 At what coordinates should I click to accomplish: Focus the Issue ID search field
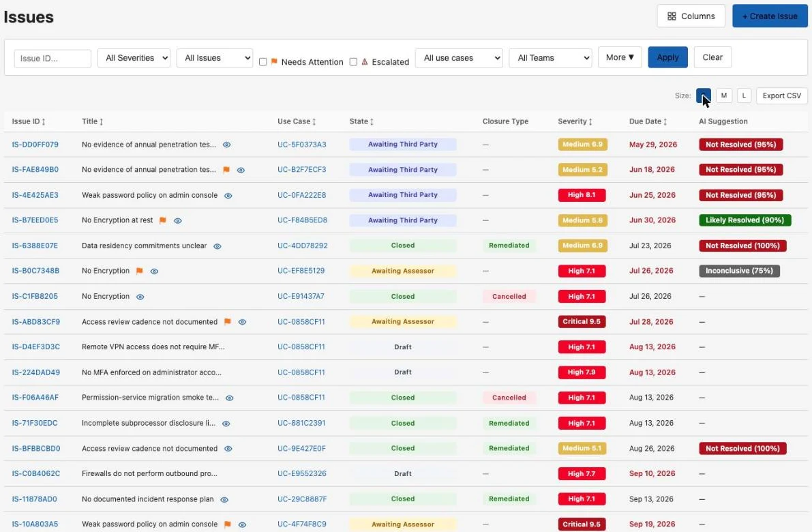52,59
